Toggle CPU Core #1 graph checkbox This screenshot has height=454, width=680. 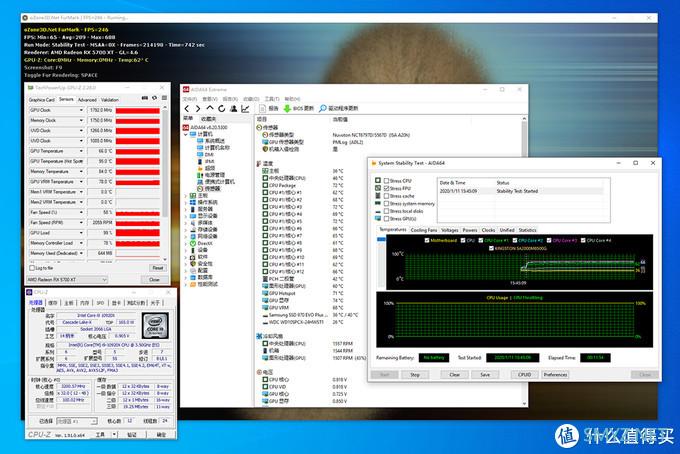point(481,240)
